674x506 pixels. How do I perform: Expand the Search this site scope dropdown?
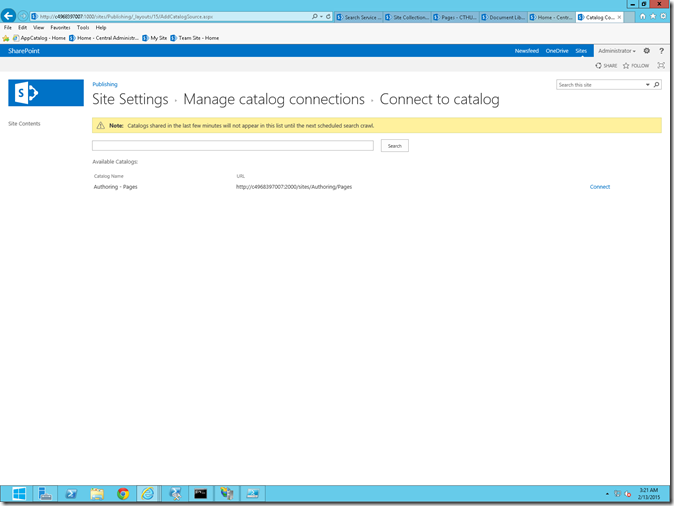[647, 85]
